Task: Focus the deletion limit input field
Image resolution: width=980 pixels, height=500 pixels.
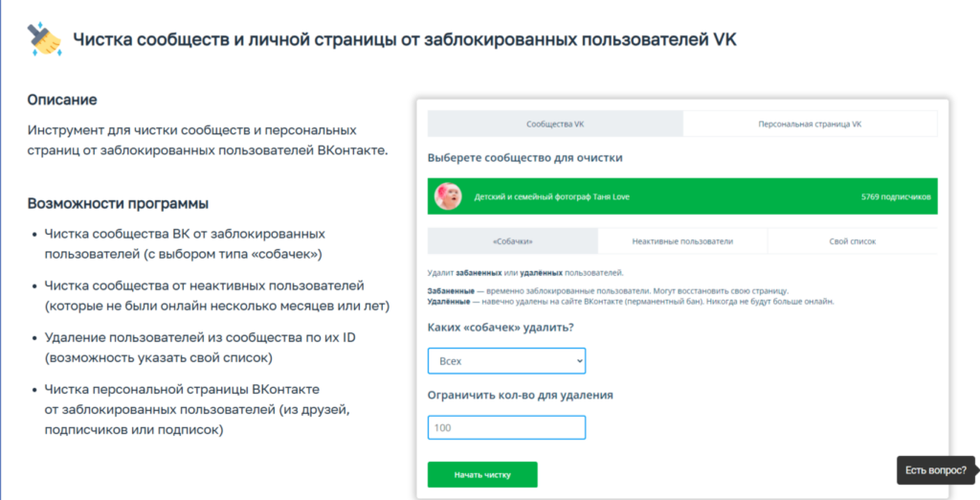Action: [506, 427]
